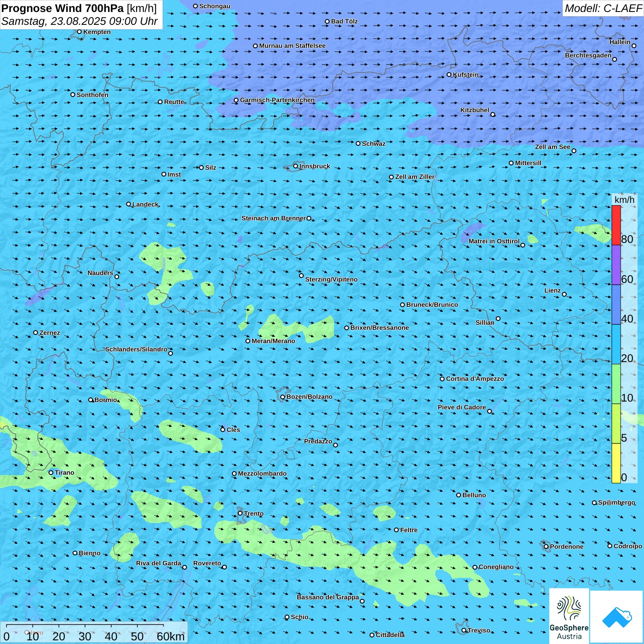Click the Matrei in Osttirol label
Viewport: 644px width, 644px height.
[x=494, y=241]
